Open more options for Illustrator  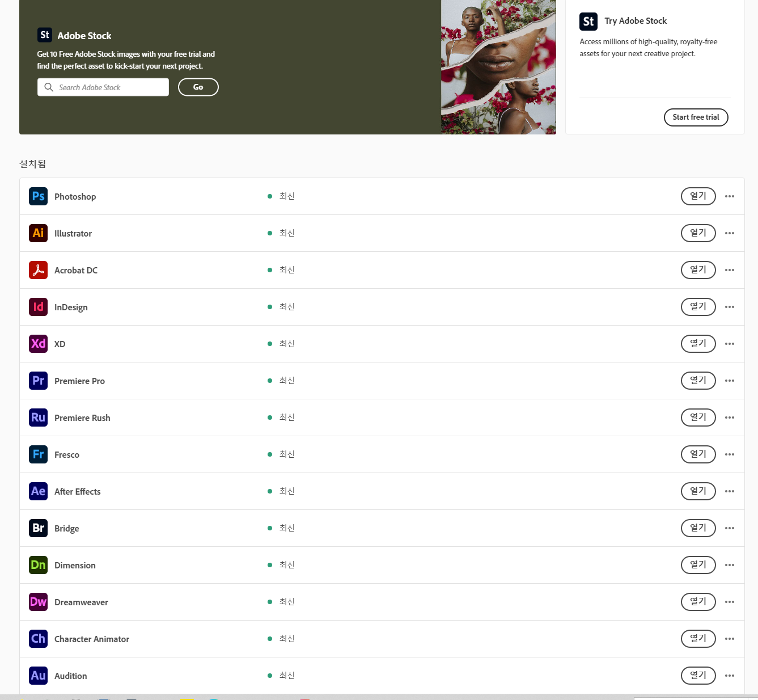pos(730,233)
